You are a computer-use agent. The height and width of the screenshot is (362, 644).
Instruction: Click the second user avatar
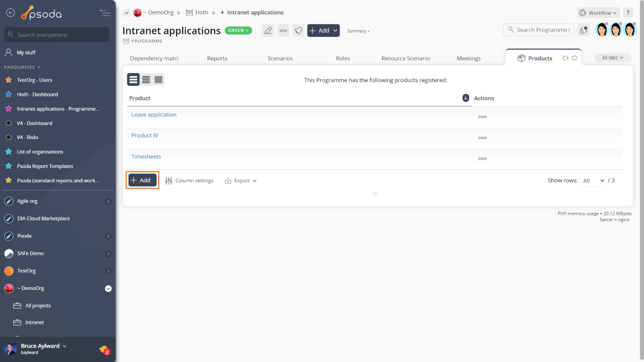click(x=616, y=30)
